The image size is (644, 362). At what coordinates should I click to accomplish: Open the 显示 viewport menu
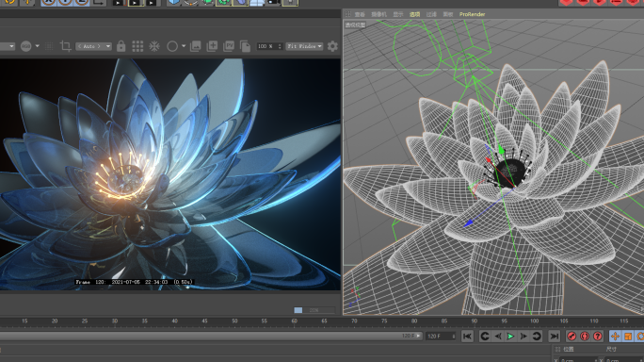398,14
